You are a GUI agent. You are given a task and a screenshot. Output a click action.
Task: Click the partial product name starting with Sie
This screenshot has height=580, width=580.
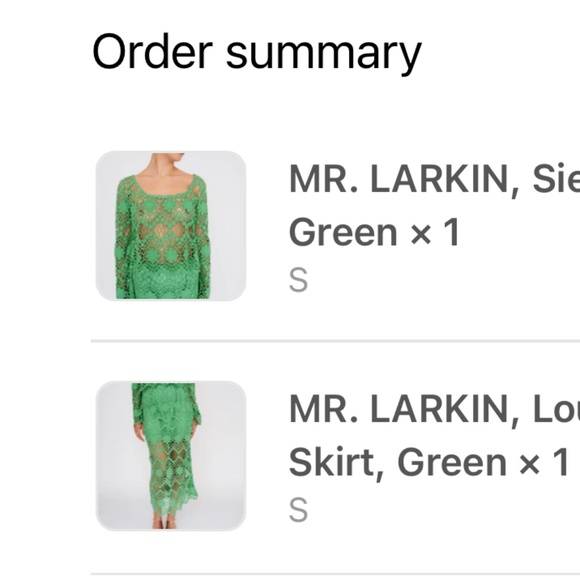tap(556, 179)
